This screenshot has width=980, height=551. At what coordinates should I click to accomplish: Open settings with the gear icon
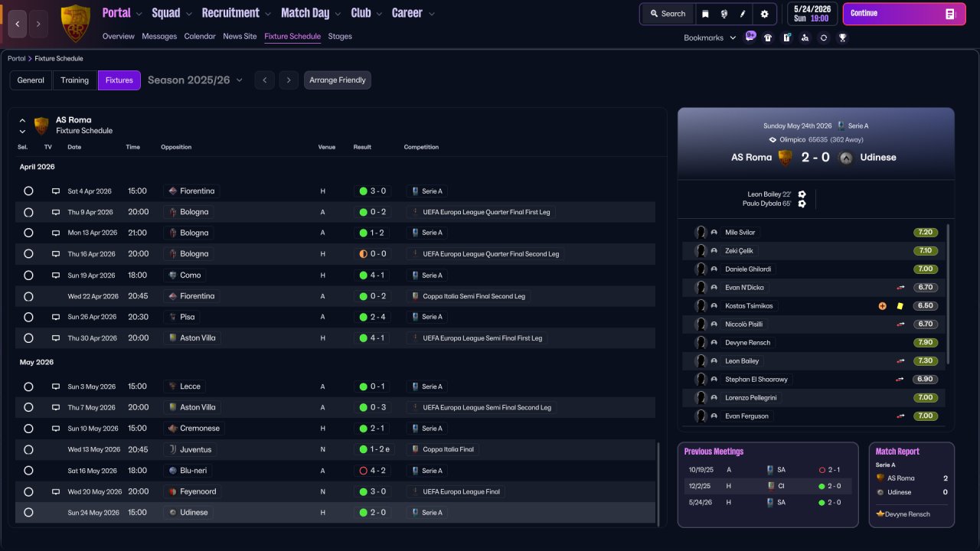pos(764,14)
